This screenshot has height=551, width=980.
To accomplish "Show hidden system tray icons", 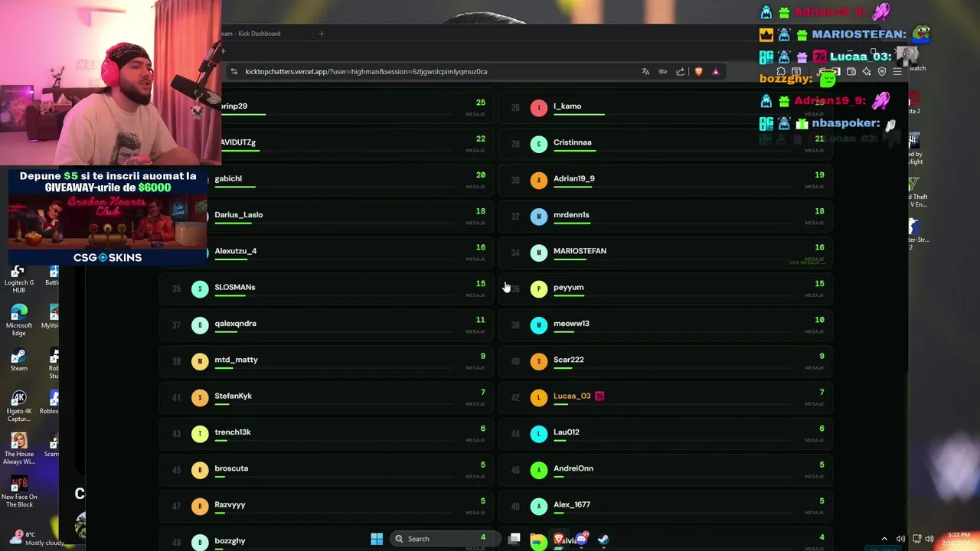I will pyautogui.click(x=884, y=539).
